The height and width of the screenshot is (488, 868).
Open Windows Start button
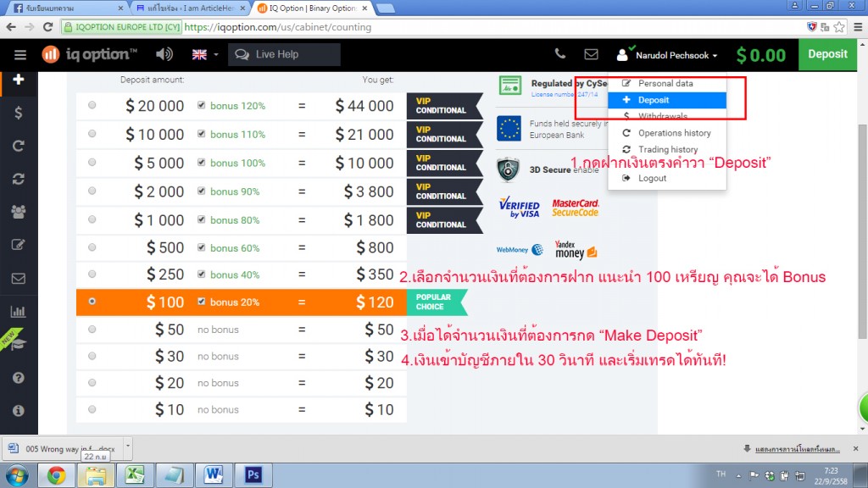coord(16,475)
